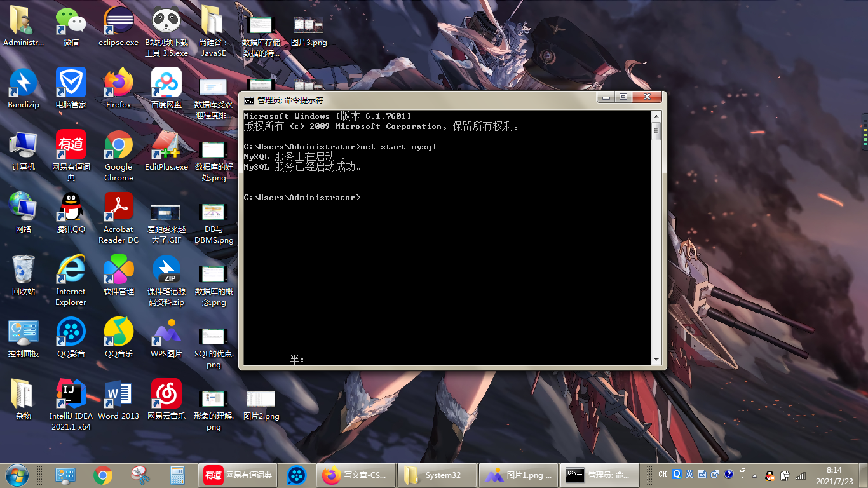Select 课件笔记源码资料.zip file
The height and width of the screenshot is (488, 868).
coord(166,281)
